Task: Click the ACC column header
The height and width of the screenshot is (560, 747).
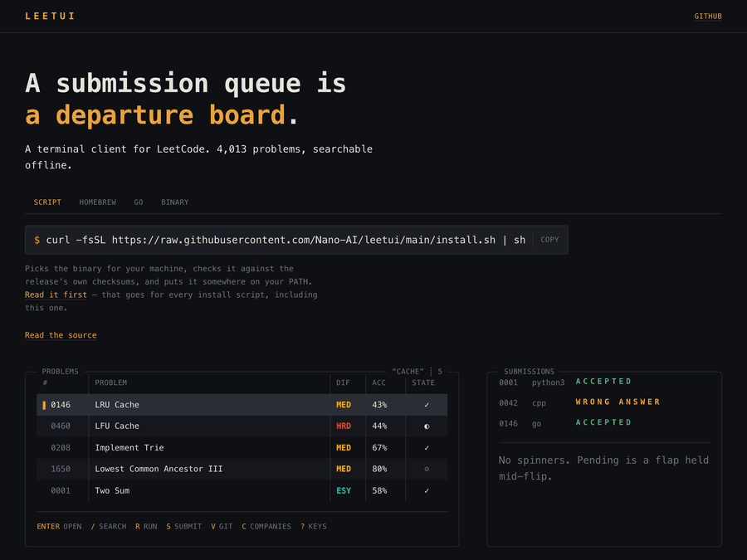Action: coord(378,382)
